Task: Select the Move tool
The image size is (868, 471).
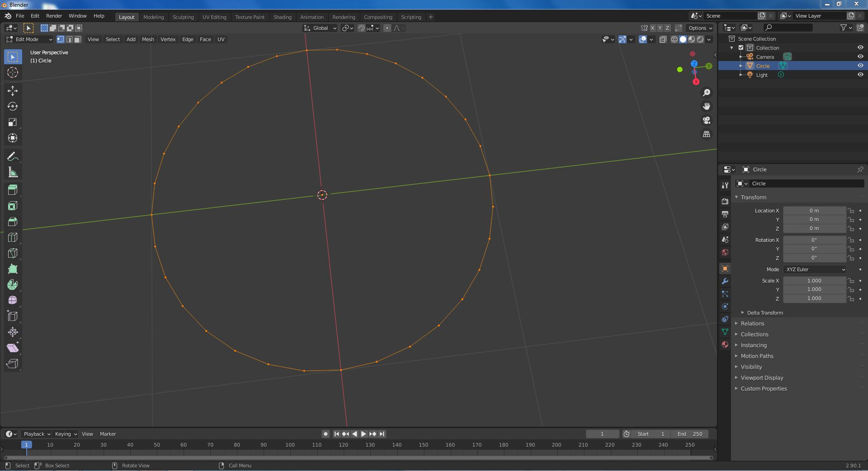Action: (x=13, y=91)
